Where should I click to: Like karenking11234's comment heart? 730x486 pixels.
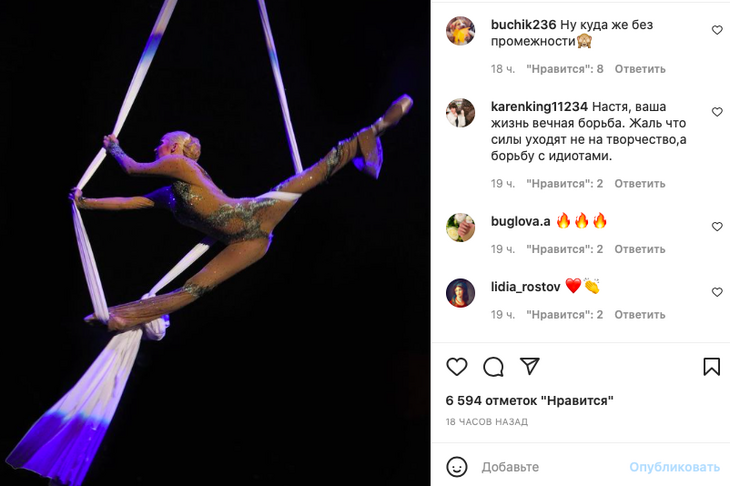[717, 112]
